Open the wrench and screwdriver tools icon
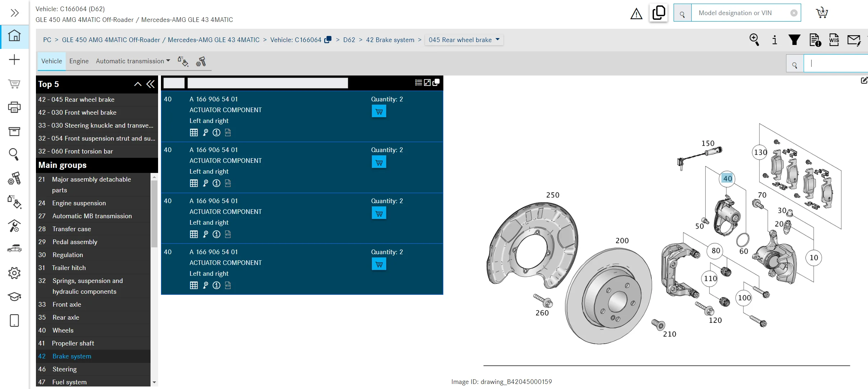The image size is (868, 389). tap(14, 226)
